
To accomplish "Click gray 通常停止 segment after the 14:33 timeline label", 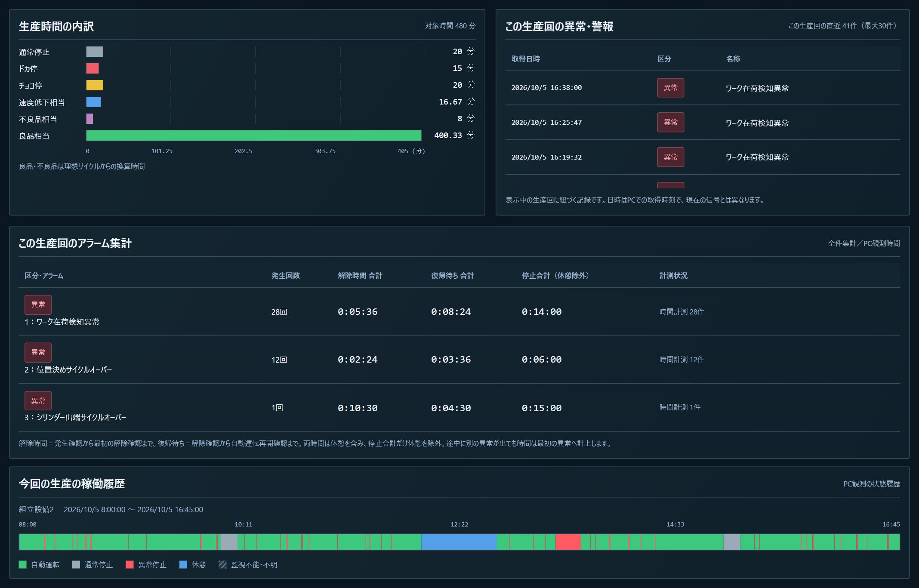I will [732, 542].
